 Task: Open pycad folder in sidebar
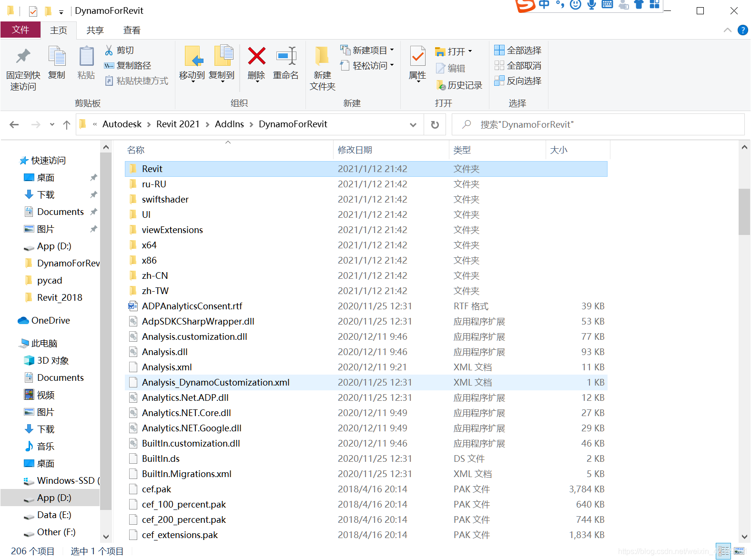tap(50, 280)
